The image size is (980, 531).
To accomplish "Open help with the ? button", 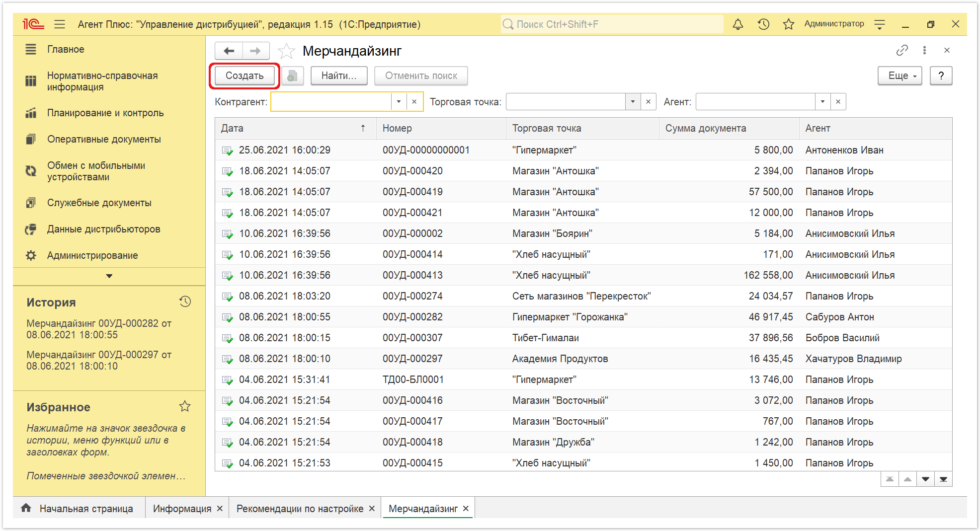I will pyautogui.click(x=941, y=76).
